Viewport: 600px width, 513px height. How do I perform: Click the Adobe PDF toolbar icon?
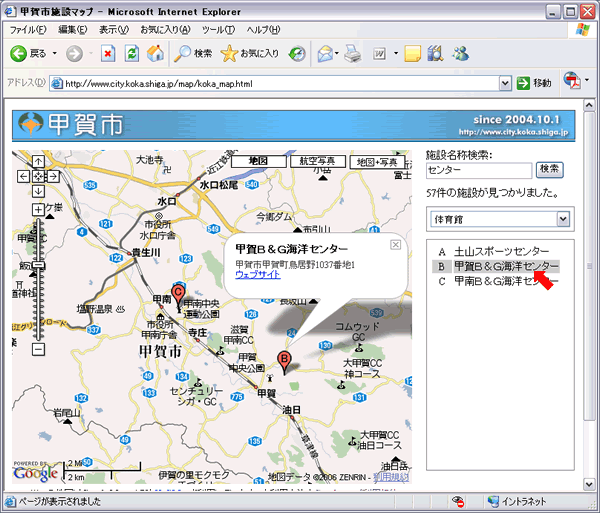coord(572,81)
